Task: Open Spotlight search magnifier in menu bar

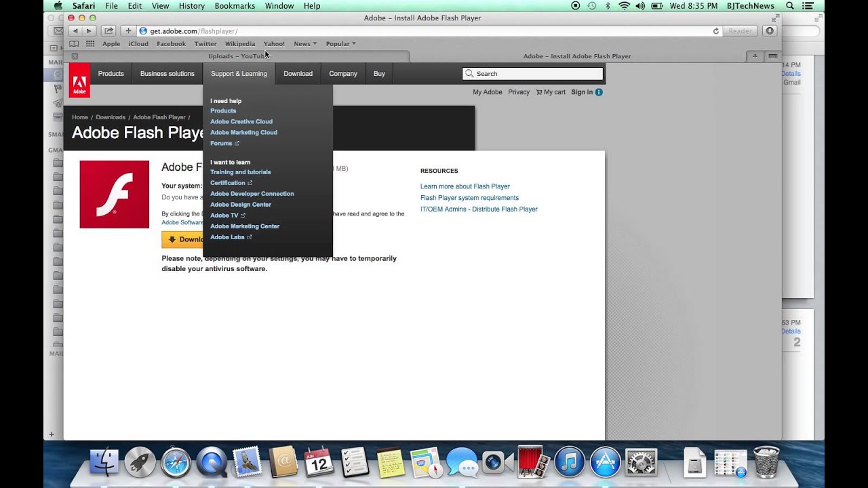Action: point(790,5)
